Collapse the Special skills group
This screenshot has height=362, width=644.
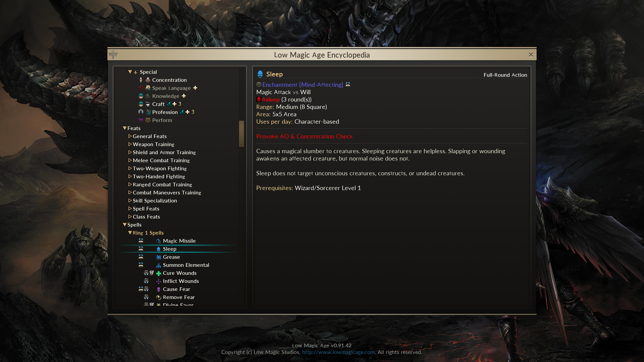[x=130, y=72]
